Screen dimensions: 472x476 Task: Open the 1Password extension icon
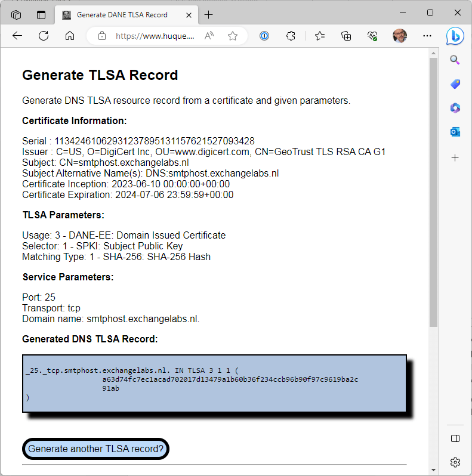[x=264, y=36]
